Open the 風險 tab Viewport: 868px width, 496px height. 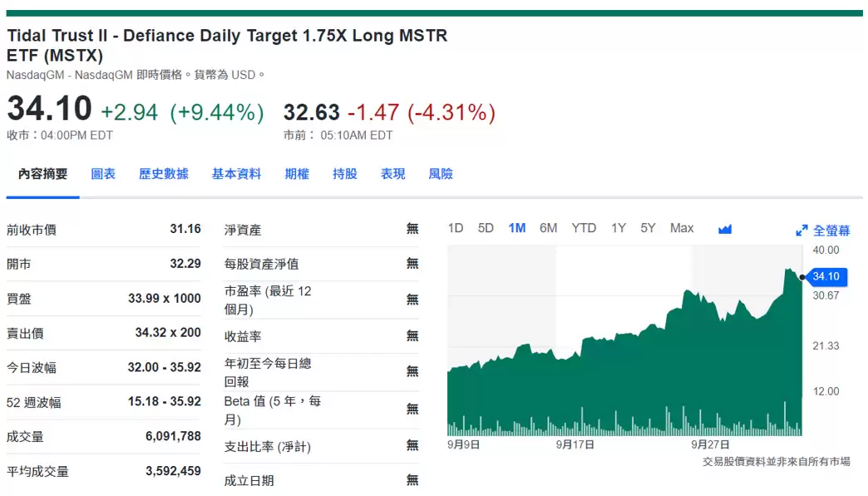(441, 174)
